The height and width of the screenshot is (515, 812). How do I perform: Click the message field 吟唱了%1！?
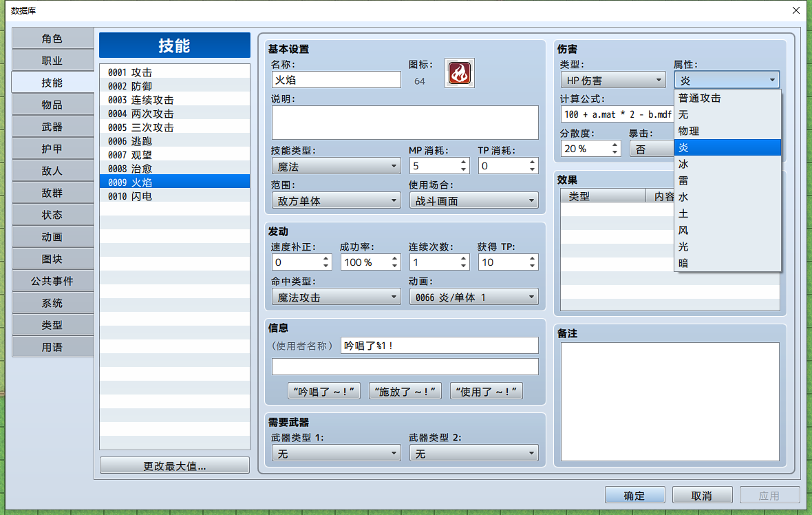coord(440,346)
